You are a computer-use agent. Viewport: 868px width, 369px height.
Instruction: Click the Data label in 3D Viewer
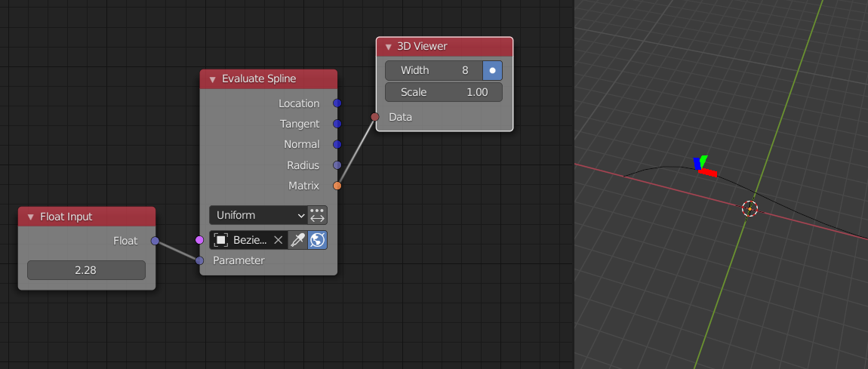pos(401,117)
